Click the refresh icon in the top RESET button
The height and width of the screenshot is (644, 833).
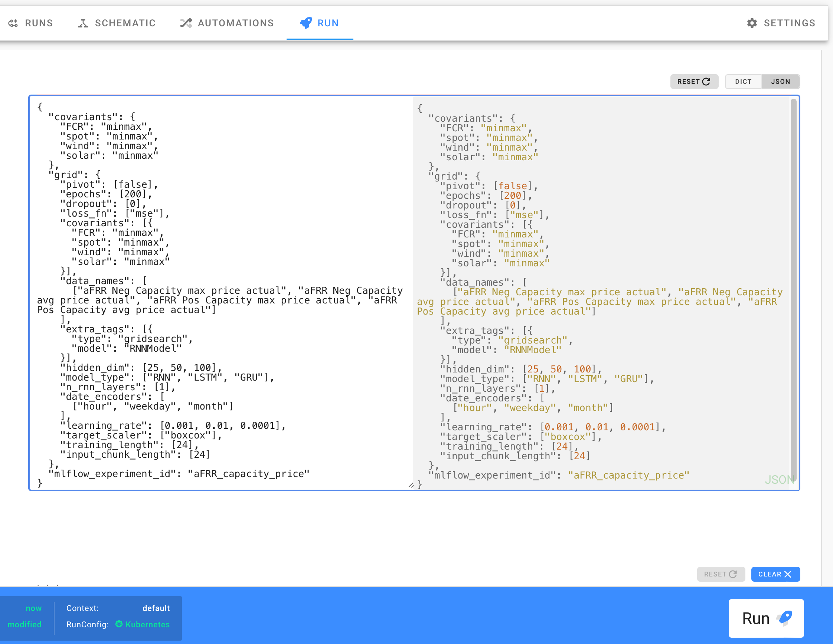pyautogui.click(x=706, y=82)
